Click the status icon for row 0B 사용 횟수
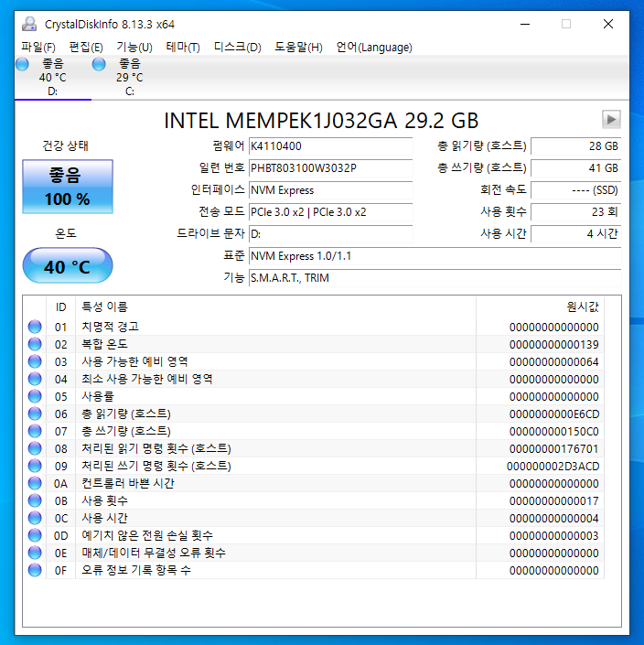 pos(35,500)
